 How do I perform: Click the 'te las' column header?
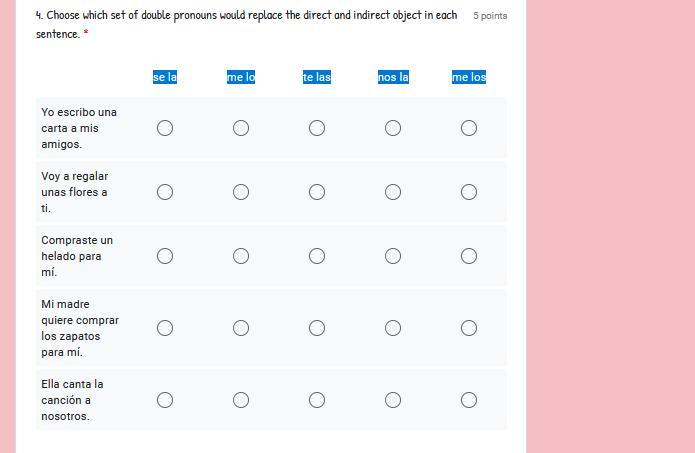point(317,77)
